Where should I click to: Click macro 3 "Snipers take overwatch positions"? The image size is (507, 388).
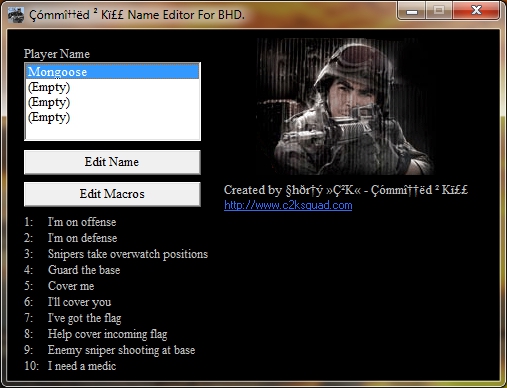(128, 254)
